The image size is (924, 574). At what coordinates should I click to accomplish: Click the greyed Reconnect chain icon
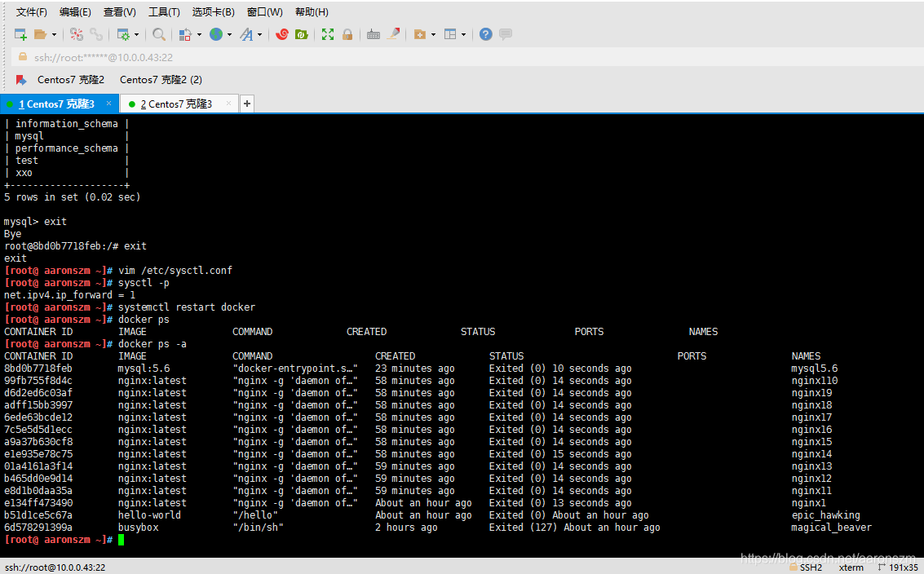click(x=96, y=35)
